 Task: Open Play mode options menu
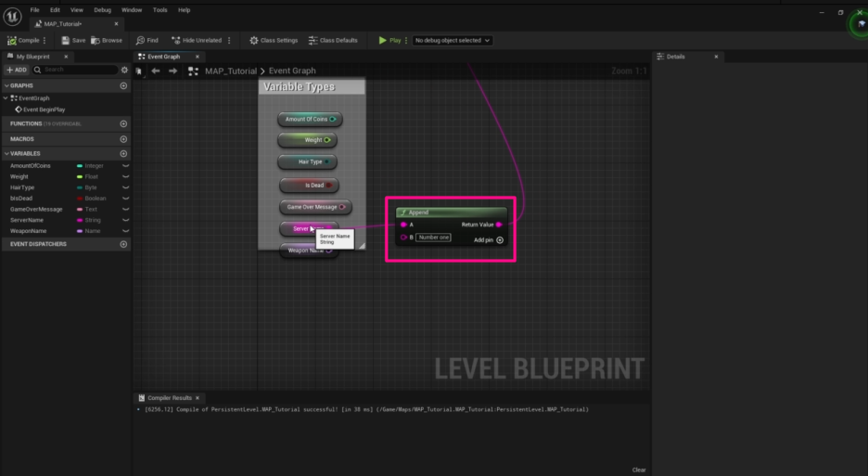click(x=406, y=41)
